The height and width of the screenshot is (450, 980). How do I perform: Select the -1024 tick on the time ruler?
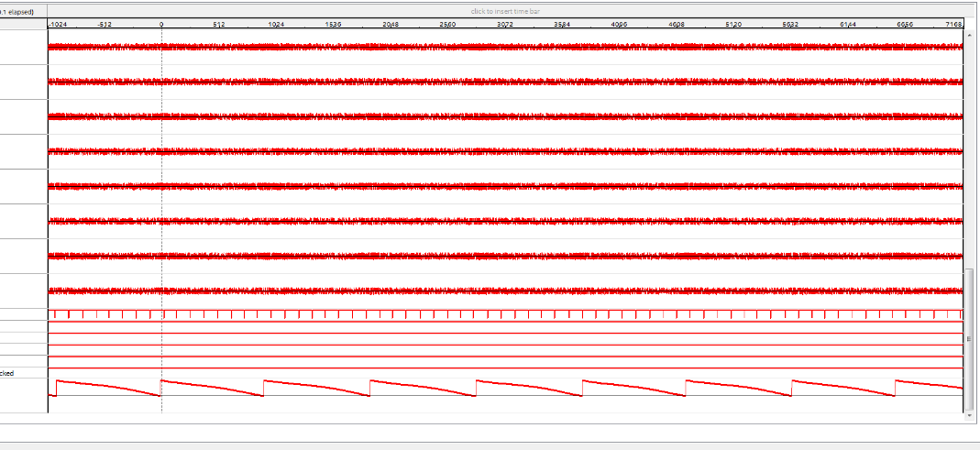point(57,24)
